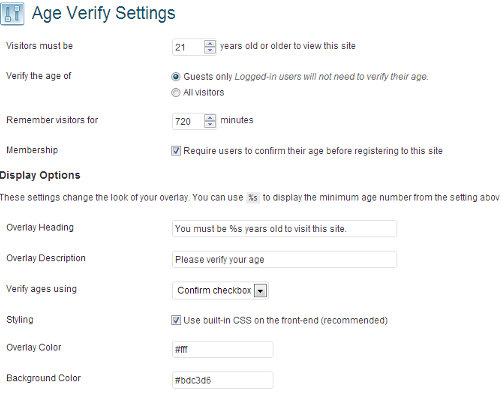500x400 pixels.
Task: Focus the minimum age number field
Action: [188, 47]
